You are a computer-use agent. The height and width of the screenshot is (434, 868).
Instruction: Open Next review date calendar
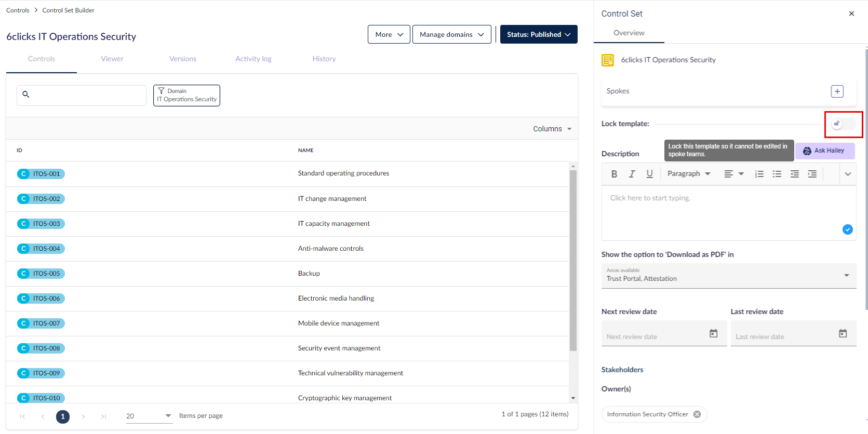point(713,333)
